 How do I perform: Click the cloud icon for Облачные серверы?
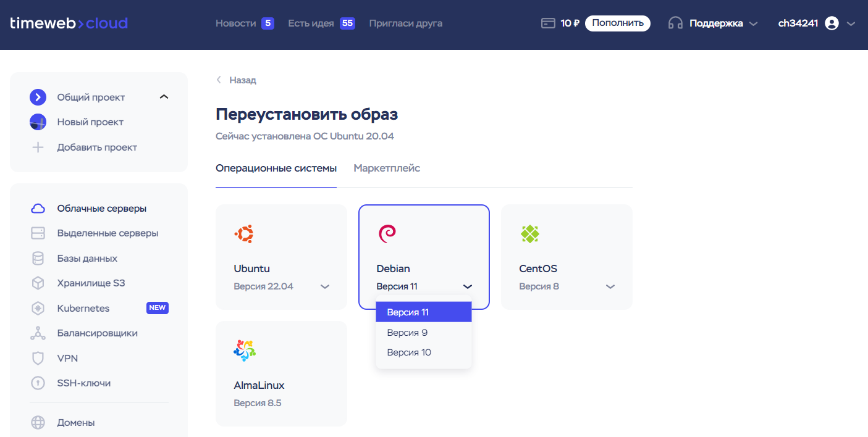38,209
